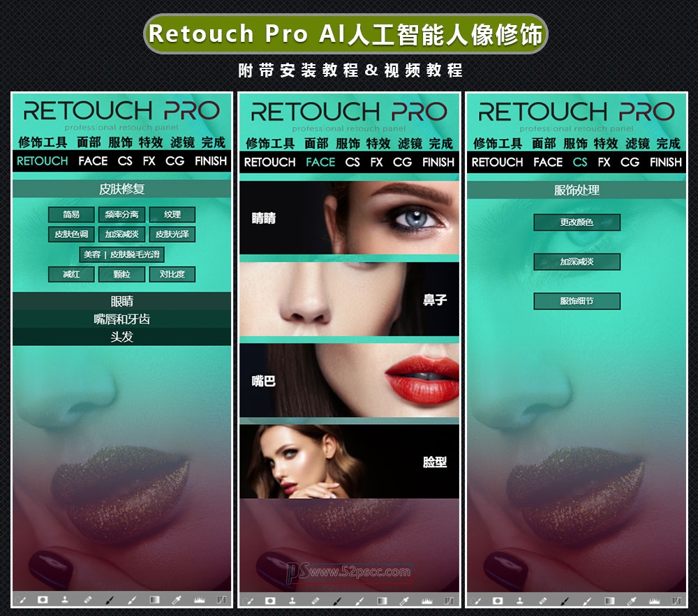Open curves icon in middle panel toolbar

coord(449,601)
